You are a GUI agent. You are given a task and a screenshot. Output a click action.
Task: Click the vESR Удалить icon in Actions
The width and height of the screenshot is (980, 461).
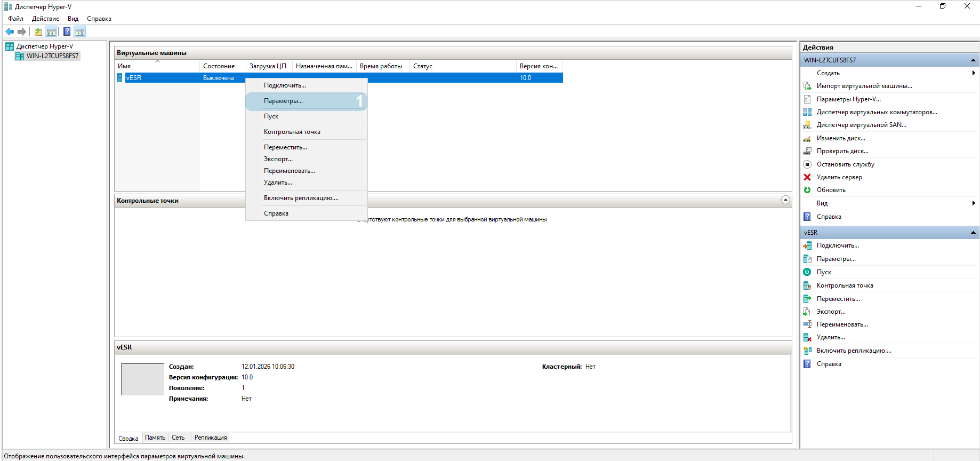coord(807,337)
